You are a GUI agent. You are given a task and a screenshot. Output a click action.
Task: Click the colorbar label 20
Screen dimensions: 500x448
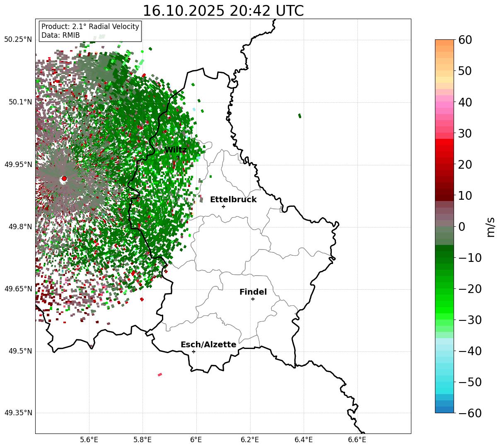point(465,165)
